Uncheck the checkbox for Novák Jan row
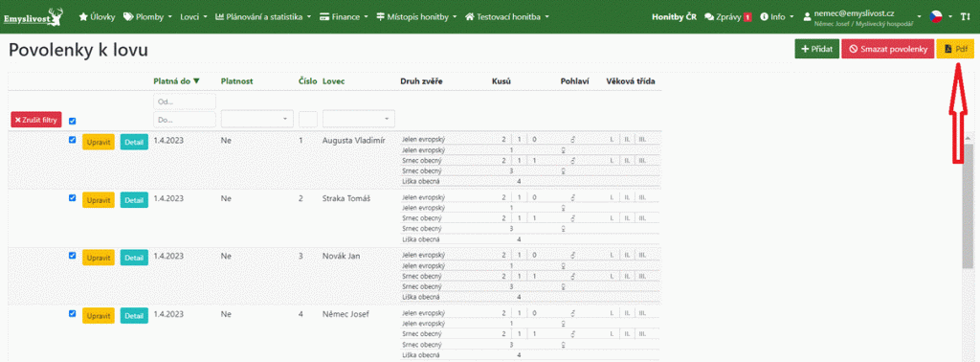The image size is (980, 362). [x=72, y=255]
